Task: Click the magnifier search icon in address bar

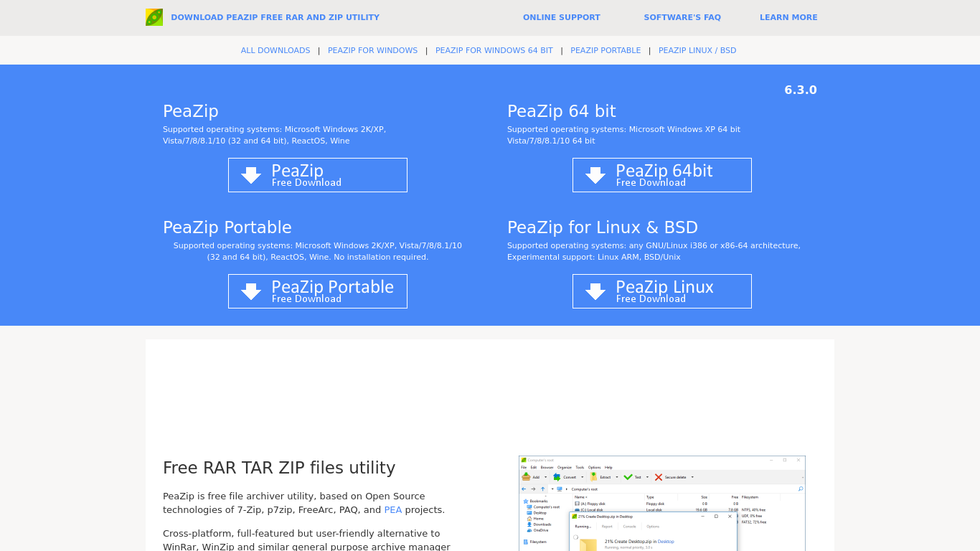Action: tap(801, 489)
